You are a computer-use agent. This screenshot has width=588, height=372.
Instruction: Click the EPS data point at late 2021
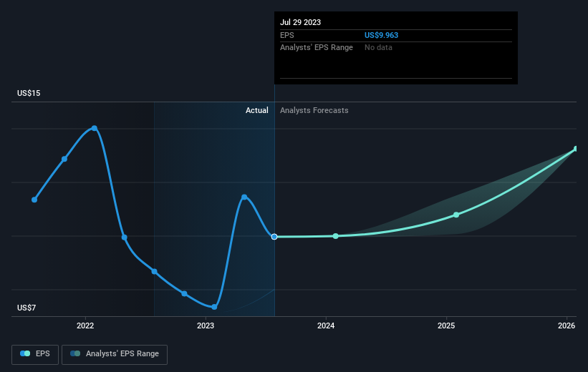pos(64,160)
